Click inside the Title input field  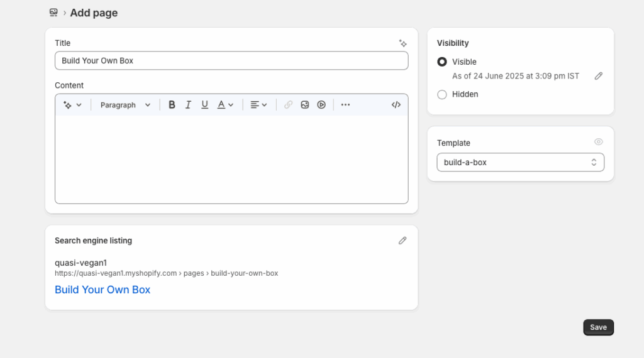pos(231,61)
